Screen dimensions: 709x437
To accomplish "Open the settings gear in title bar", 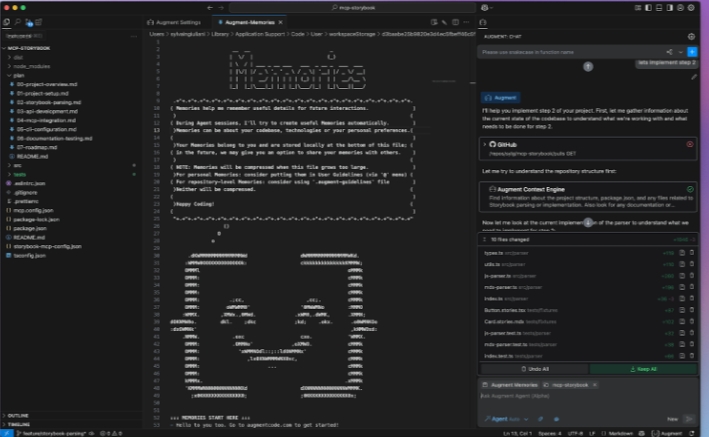I will (x=691, y=8).
